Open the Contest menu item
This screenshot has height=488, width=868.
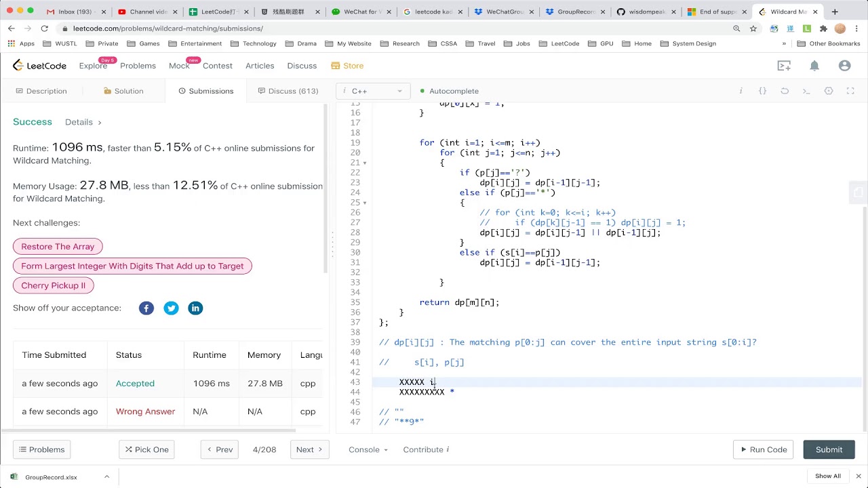coord(218,66)
